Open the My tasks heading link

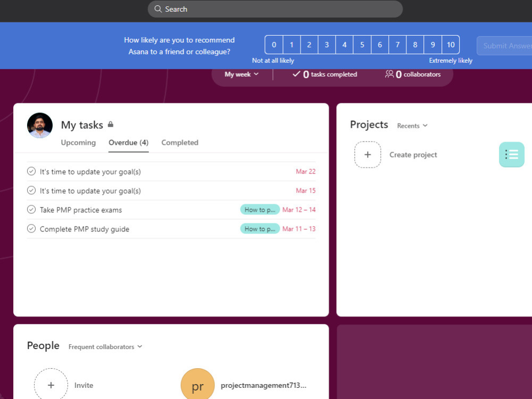click(82, 125)
